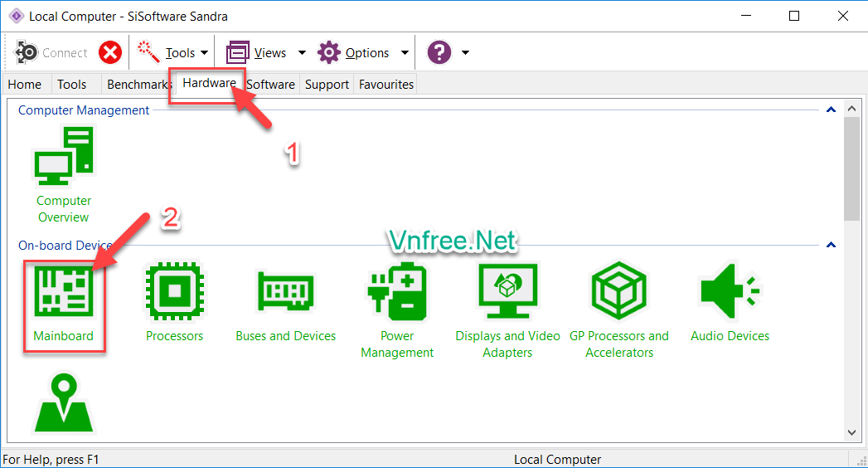Collapse the On-board Devices section
868x468 pixels.
pos(831,246)
